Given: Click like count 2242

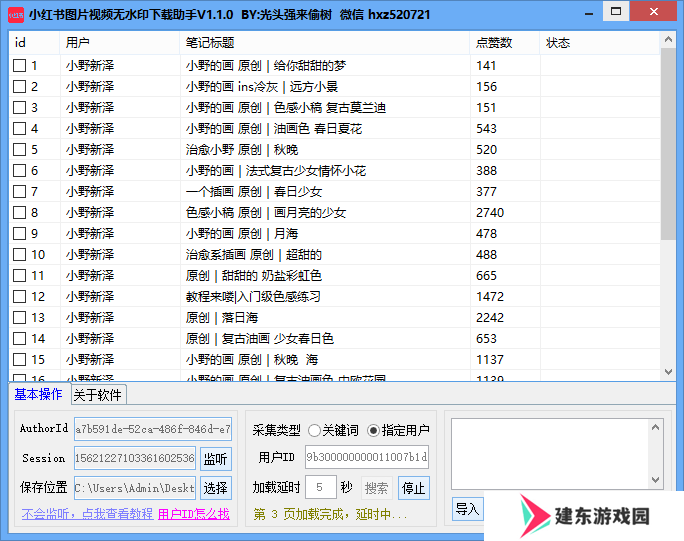Looking at the screenshot, I should [490, 318].
